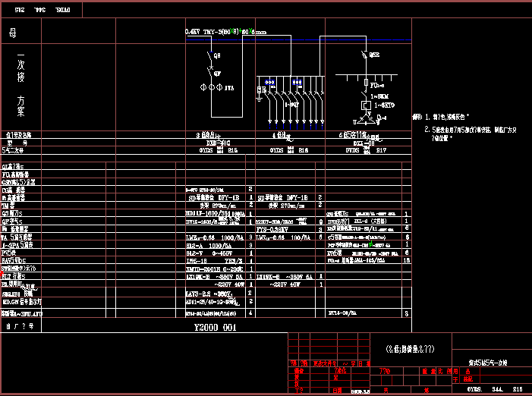Select the delta-connected capacitor symbol
This screenshot has width=532, height=396.
[366, 119]
